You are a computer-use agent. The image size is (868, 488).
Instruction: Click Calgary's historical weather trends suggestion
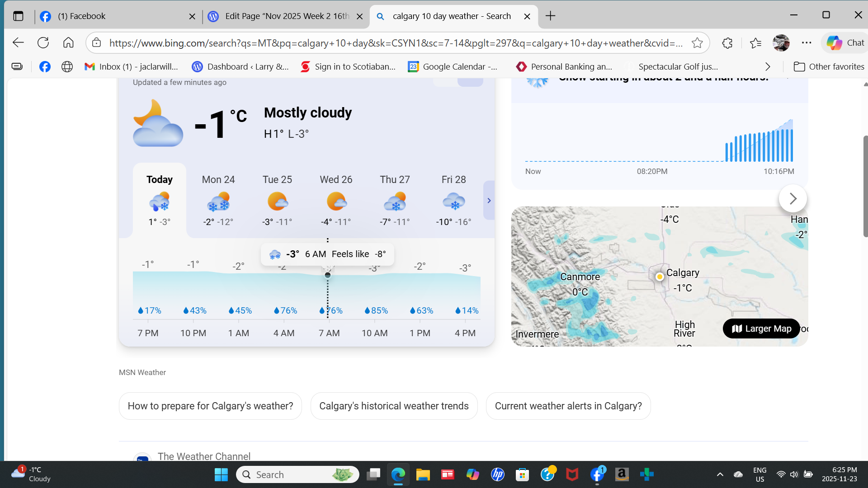click(x=394, y=406)
